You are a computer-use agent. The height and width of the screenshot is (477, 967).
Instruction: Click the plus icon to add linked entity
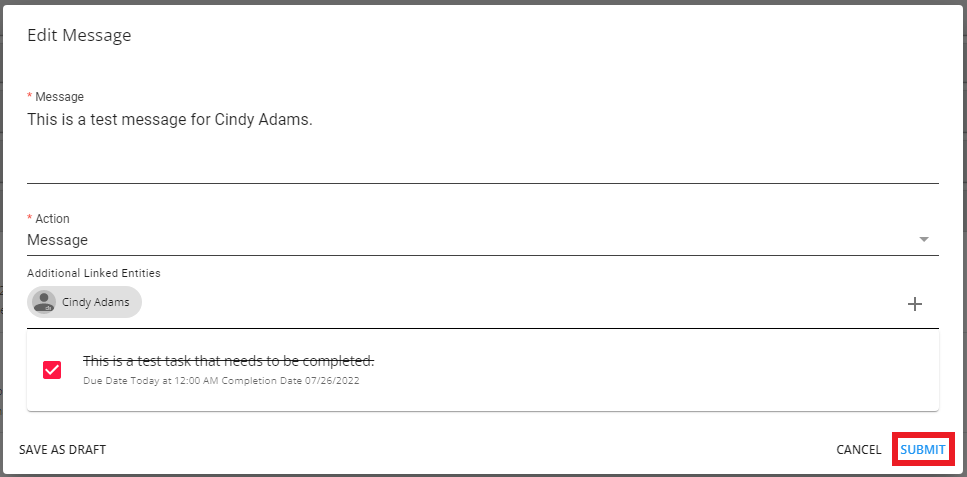click(x=914, y=304)
